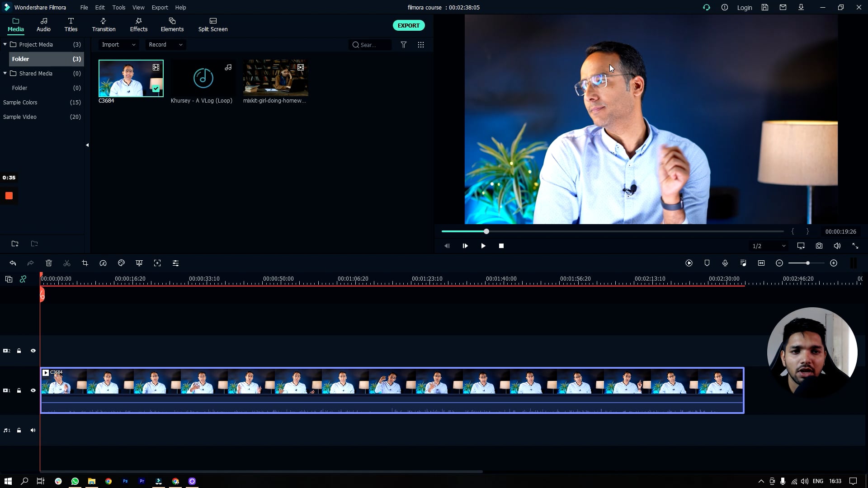Mute the audio track A1

[33, 430]
